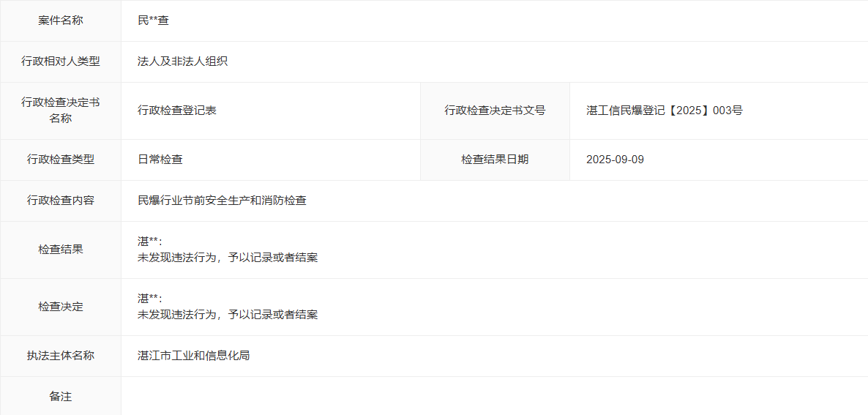Click the 案件名称 label cell
This screenshot has height=415, width=868.
coord(61,20)
